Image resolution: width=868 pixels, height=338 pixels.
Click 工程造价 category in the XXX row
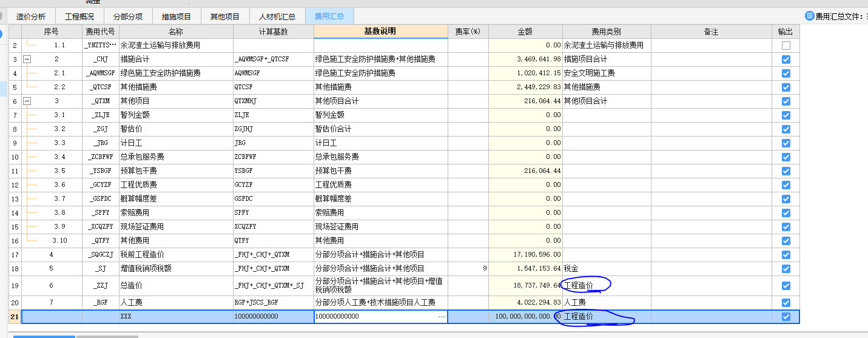(607, 317)
